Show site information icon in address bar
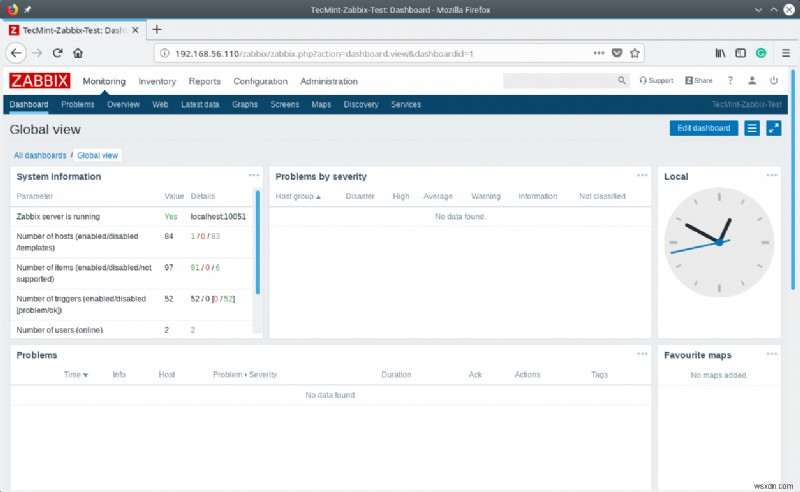This screenshot has width=800, height=492. [x=164, y=53]
